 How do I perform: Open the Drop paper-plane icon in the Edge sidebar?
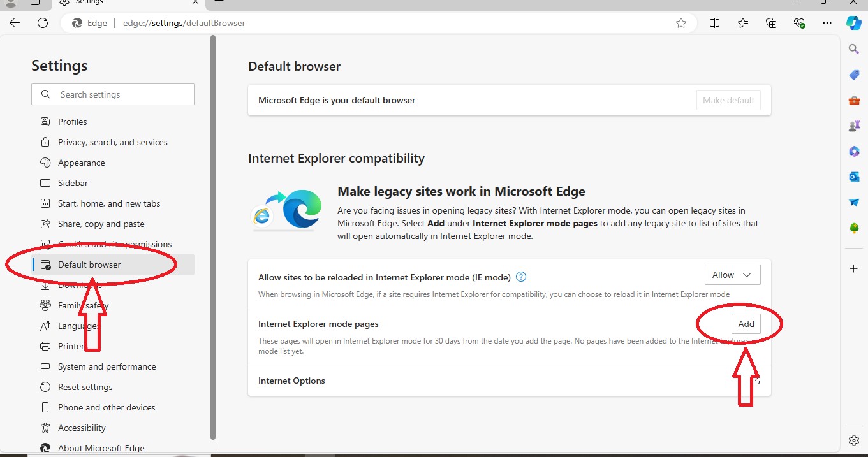point(854,202)
